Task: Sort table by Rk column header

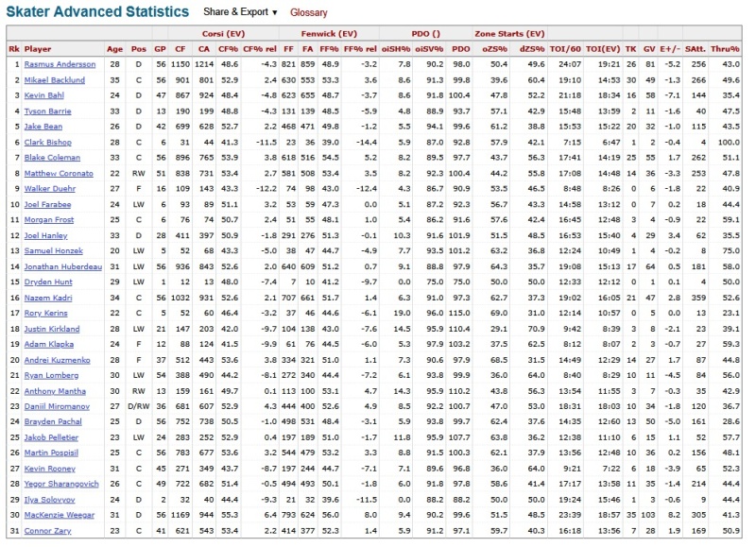Action: tap(14, 49)
